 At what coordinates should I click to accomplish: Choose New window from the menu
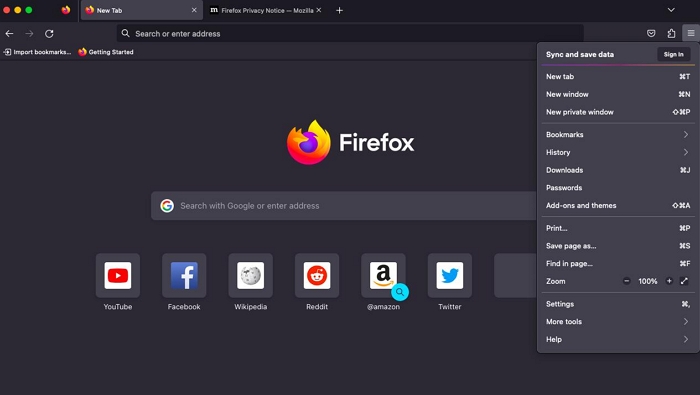(x=618, y=94)
